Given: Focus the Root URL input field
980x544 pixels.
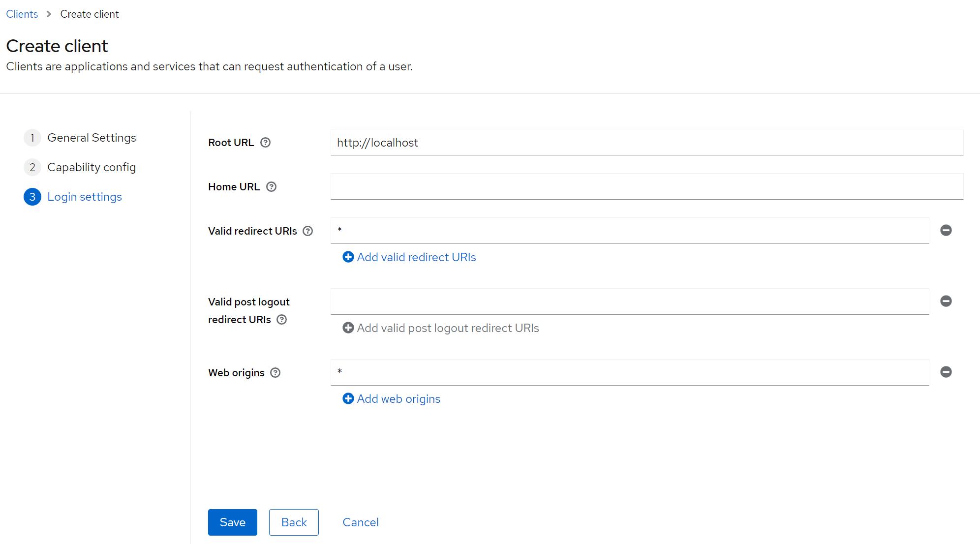Looking at the screenshot, I should tap(646, 143).
